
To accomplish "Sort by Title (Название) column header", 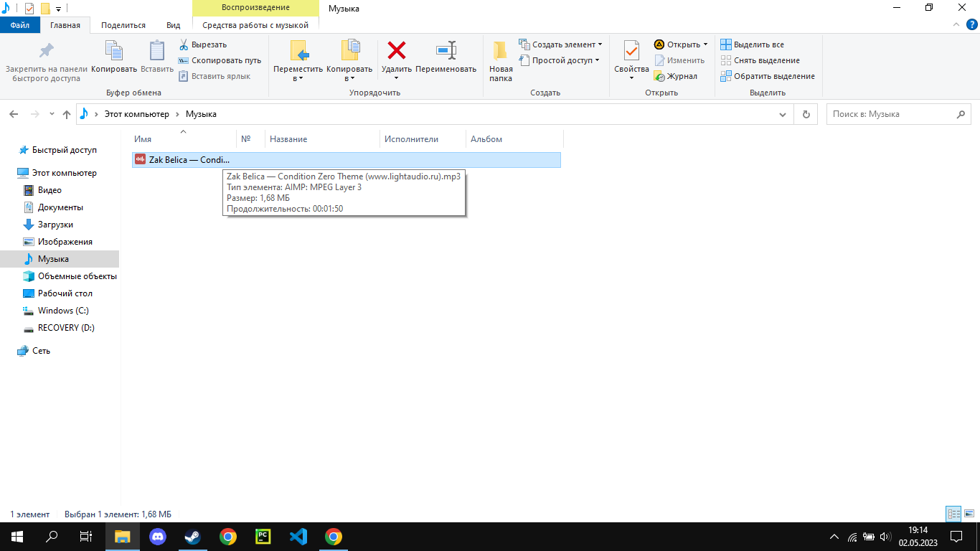I will tap(322, 139).
